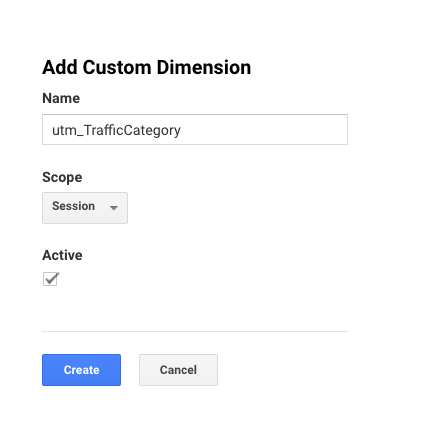
Task: Select the Name field label
Action: pyautogui.click(x=61, y=98)
